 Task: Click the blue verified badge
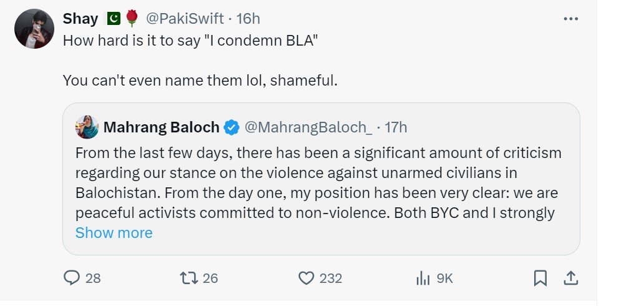click(232, 127)
